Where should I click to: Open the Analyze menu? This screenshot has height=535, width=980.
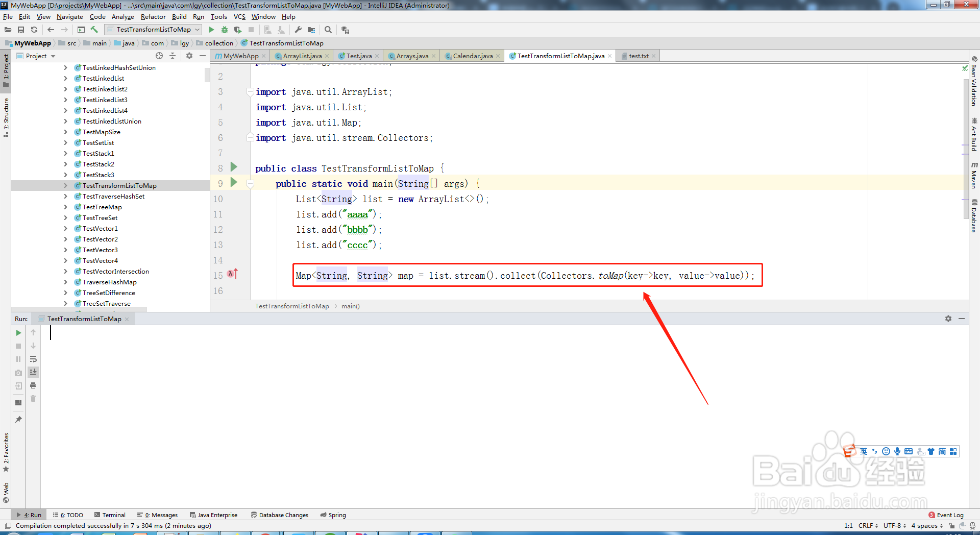[x=122, y=17]
